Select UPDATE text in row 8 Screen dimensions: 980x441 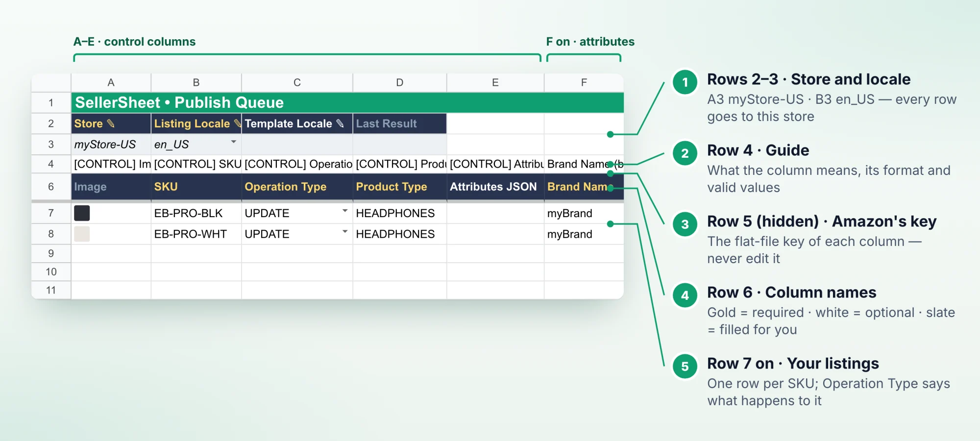[x=267, y=234]
